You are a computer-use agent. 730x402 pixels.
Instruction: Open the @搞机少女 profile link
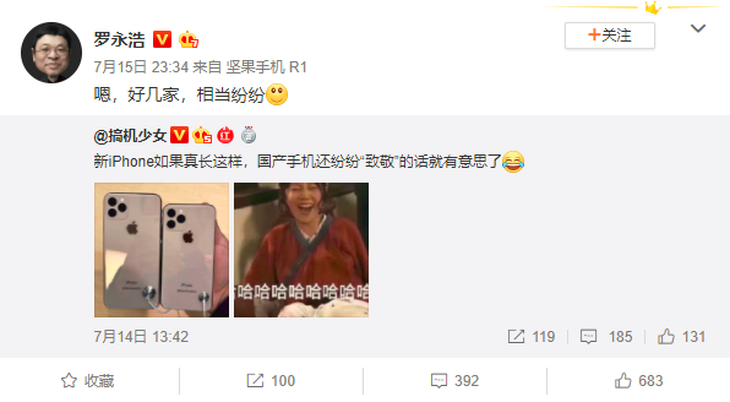click(x=130, y=136)
